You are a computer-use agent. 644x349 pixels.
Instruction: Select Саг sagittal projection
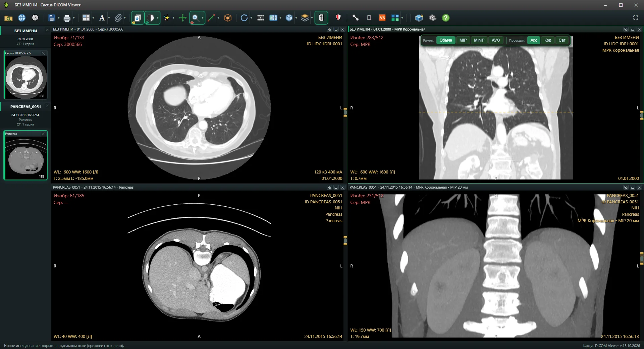(x=562, y=40)
